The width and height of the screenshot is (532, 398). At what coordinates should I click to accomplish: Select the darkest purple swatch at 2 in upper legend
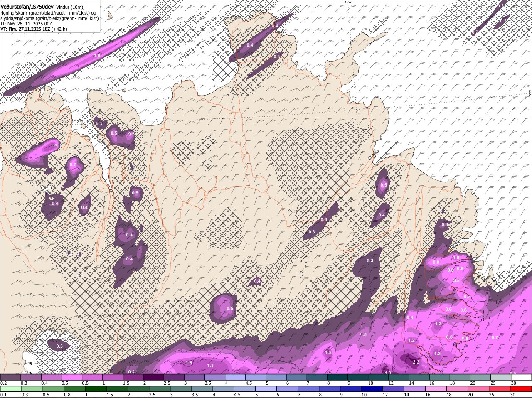[x=153, y=377]
